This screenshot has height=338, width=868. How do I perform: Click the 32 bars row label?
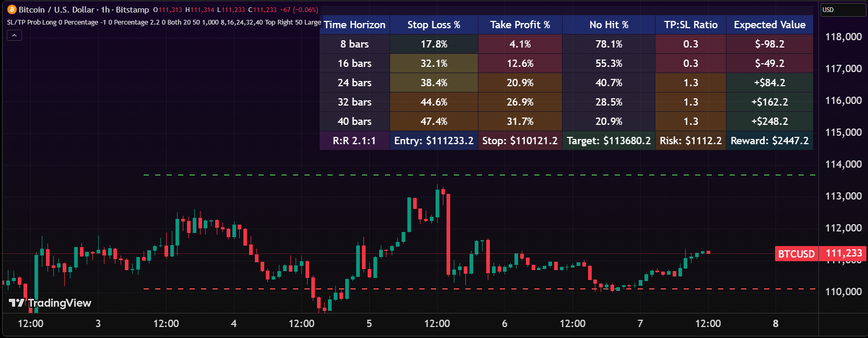click(355, 102)
